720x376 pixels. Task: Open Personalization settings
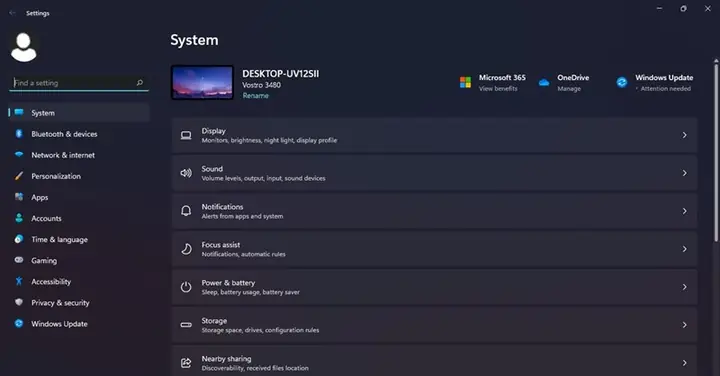79,176
